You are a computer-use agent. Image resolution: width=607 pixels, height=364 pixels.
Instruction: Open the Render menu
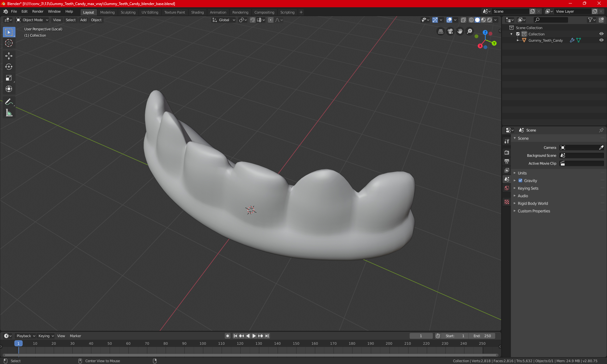coord(38,11)
